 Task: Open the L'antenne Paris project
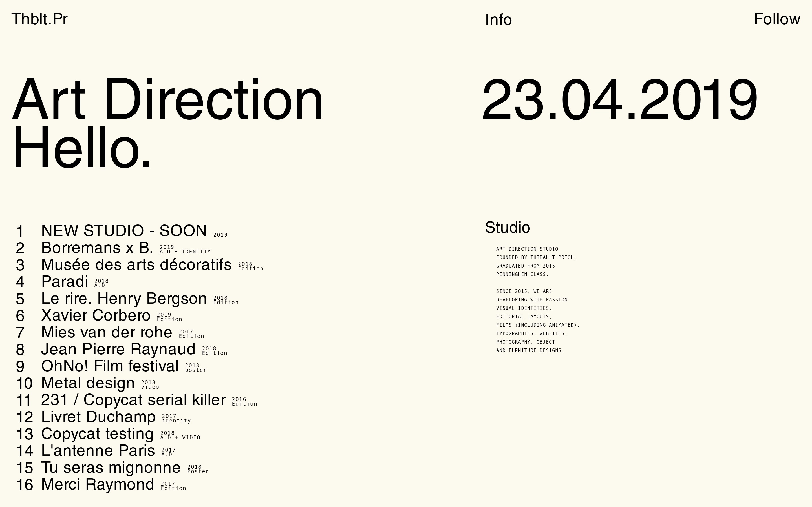(x=98, y=451)
